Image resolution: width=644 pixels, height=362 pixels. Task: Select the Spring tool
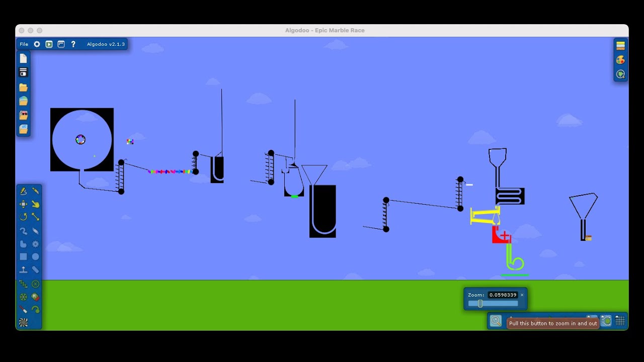pyautogui.click(x=23, y=284)
